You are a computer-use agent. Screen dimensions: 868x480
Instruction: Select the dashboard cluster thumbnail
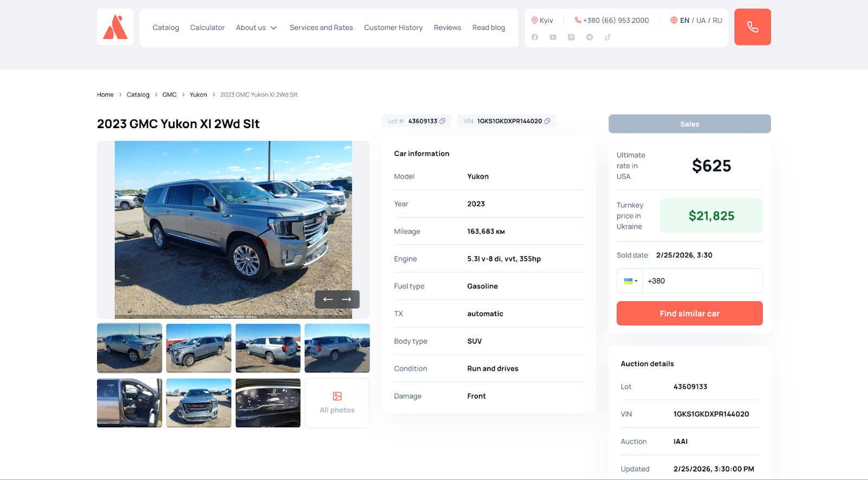pos(268,403)
